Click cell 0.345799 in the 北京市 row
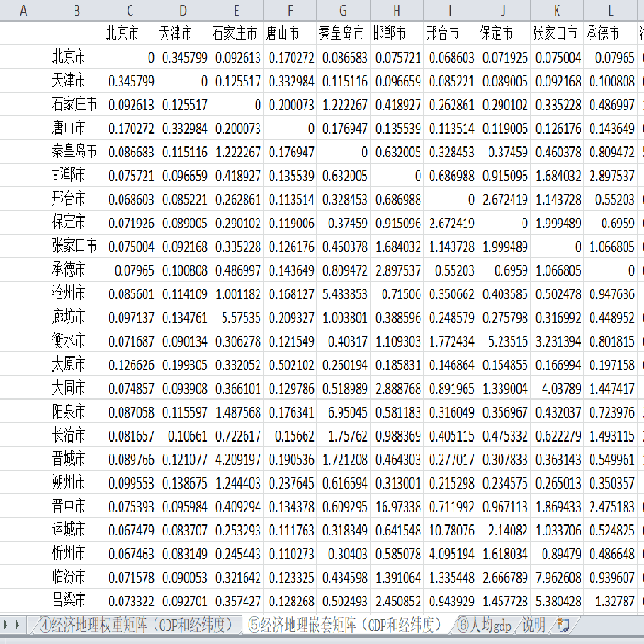 pyautogui.click(x=183, y=57)
